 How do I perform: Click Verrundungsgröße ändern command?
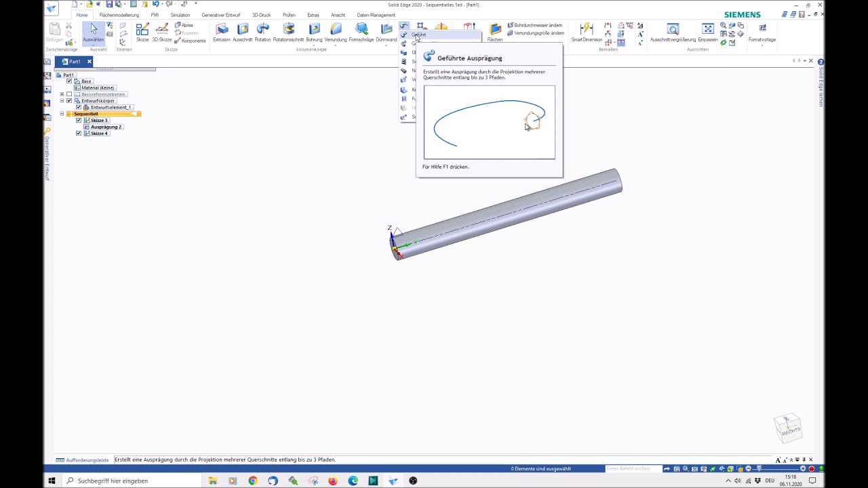click(536, 33)
